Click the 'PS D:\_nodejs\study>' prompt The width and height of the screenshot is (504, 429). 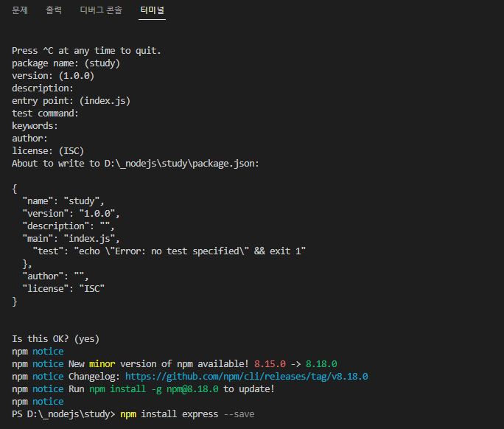click(63, 414)
